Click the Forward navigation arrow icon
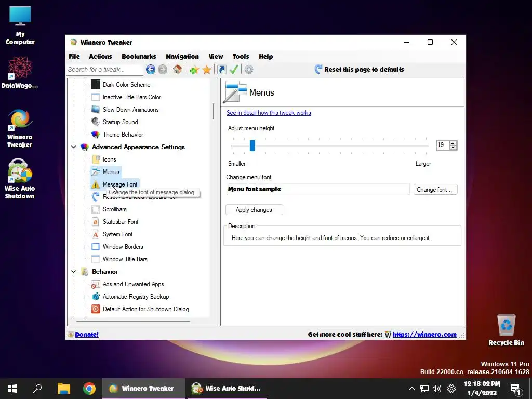This screenshot has height=399, width=532. (163, 70)
